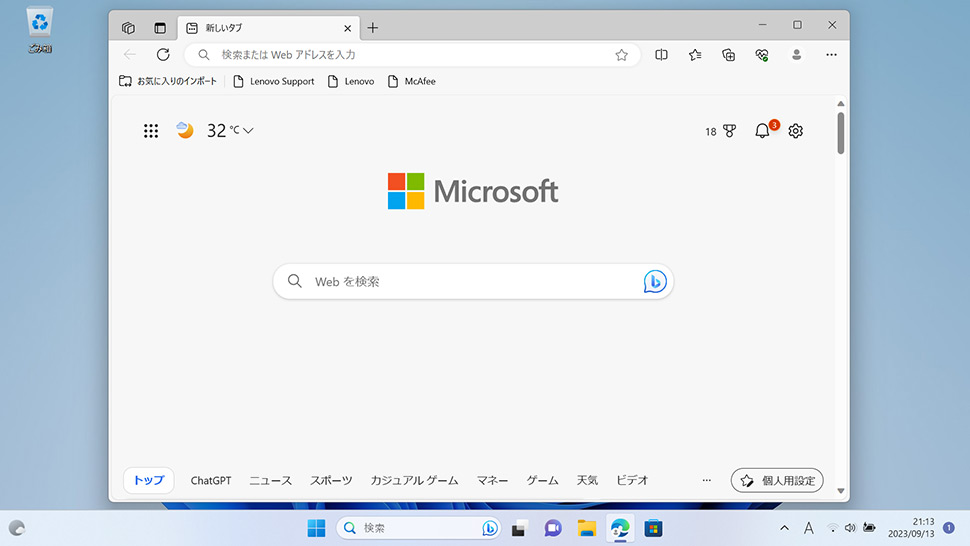Image resolution: width=970 pixels, height=546 pixels.
Task: Select the スポーツ feed tab
Action: pyautogui.click(x=331, y=480)
